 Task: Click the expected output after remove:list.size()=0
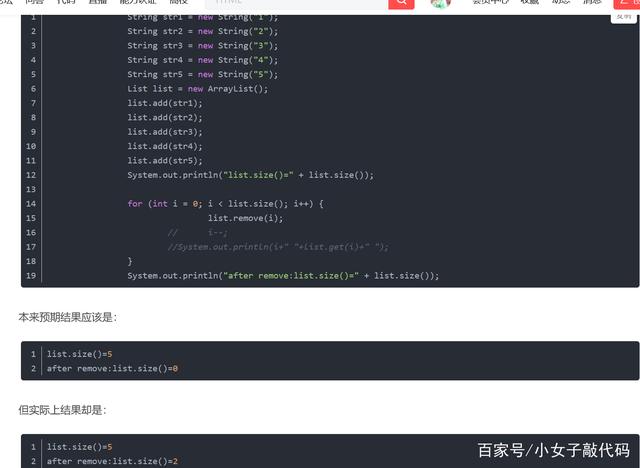pyautogui.click(x=112, y=368)
